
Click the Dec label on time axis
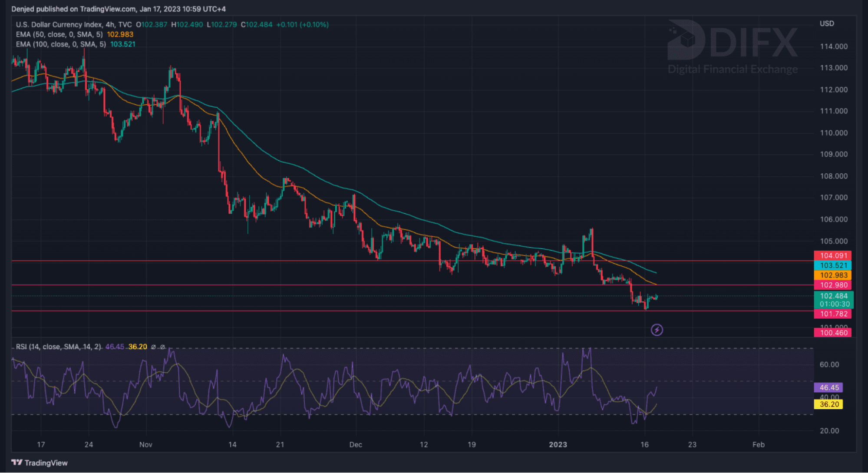coord(356,445)
